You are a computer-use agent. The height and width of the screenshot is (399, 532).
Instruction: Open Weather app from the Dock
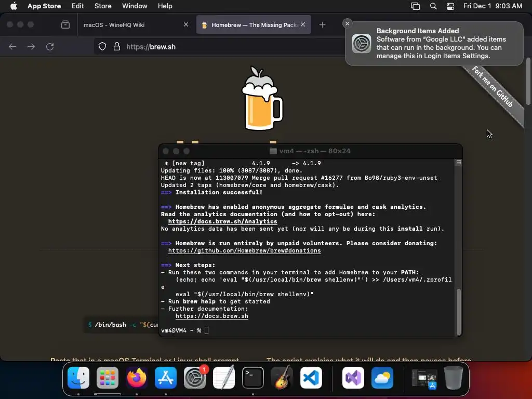coord(382,378)
